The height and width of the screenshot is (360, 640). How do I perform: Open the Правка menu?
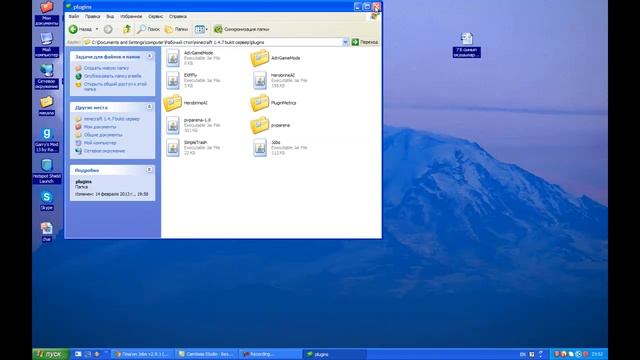[x=93, y=16]
